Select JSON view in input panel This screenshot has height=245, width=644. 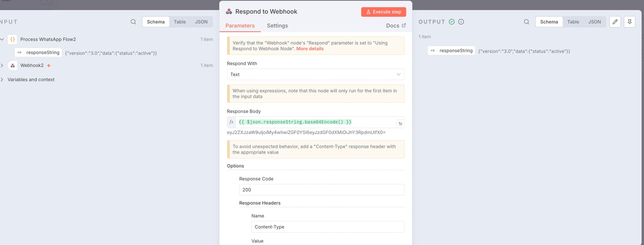click(201, 22)
